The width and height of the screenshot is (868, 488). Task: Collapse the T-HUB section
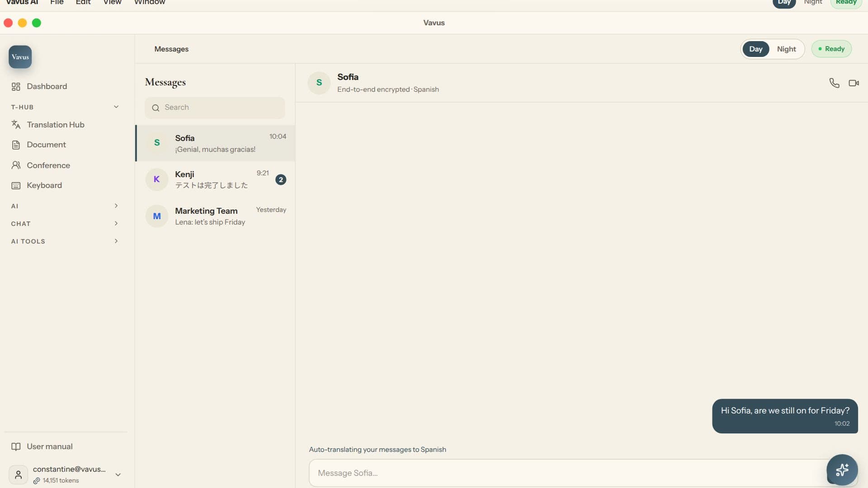116,107
